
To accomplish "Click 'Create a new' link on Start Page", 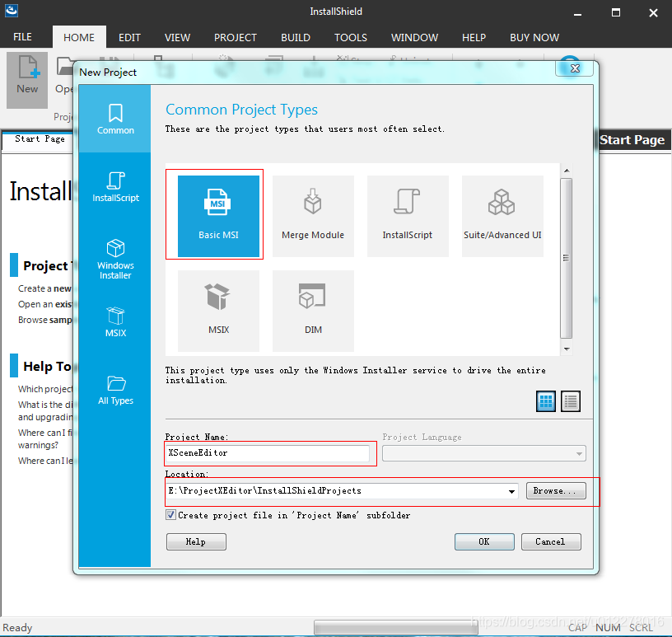I will (x=44, y=288).
